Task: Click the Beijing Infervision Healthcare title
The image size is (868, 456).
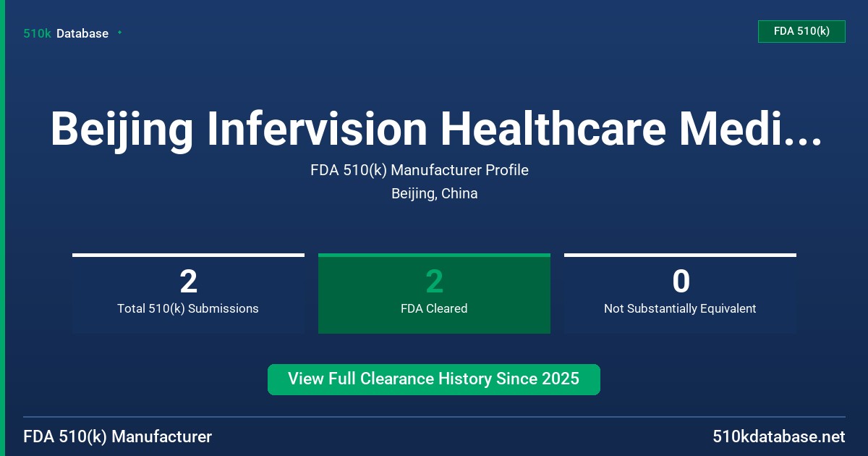Action: pos(435,130)
